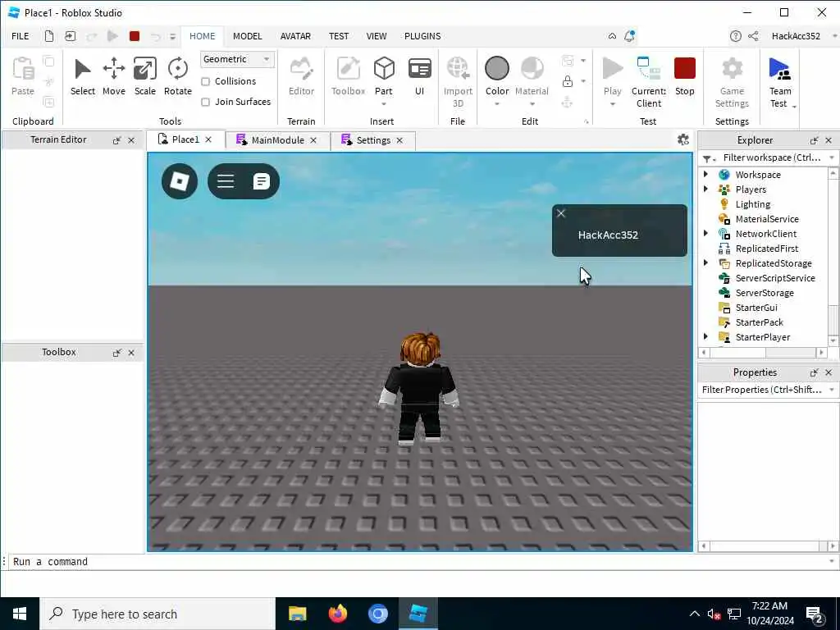This screenshot has height=630, width=840.
Task: Collapse the ribbon with the up chevron
Action: (612, 36)
